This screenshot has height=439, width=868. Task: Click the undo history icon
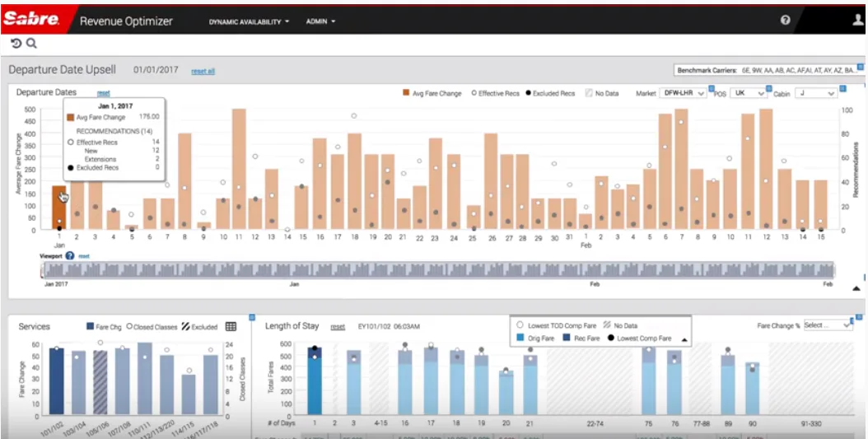tap(16, 44)
